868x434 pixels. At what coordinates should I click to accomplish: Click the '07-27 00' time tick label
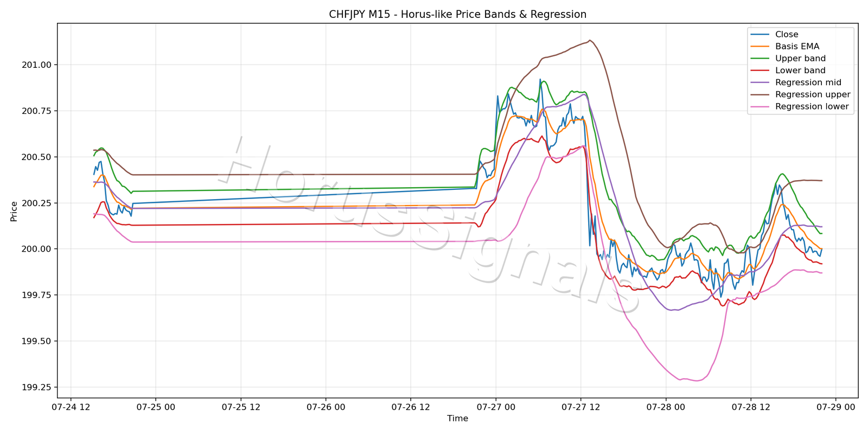click(x=496, y=407)
